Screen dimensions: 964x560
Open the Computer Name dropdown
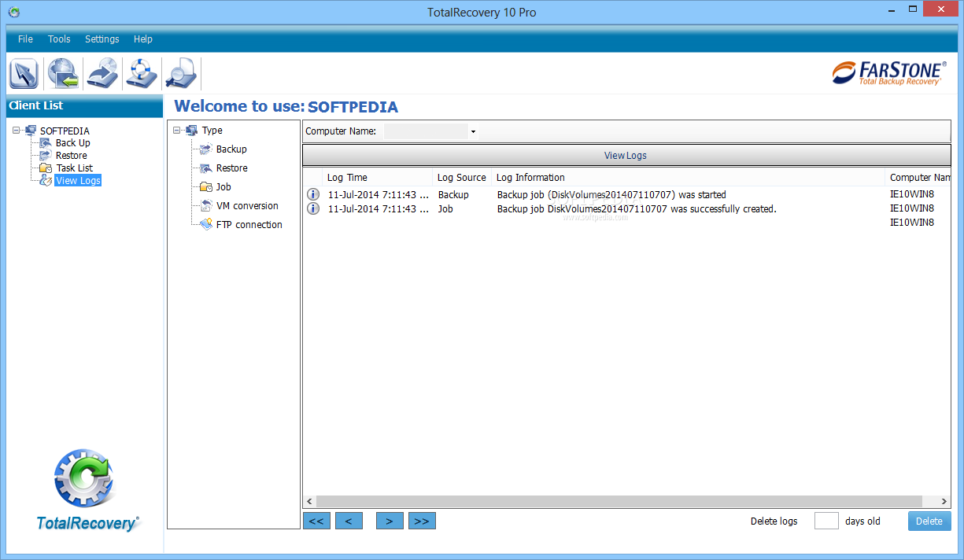coord(474,131)
